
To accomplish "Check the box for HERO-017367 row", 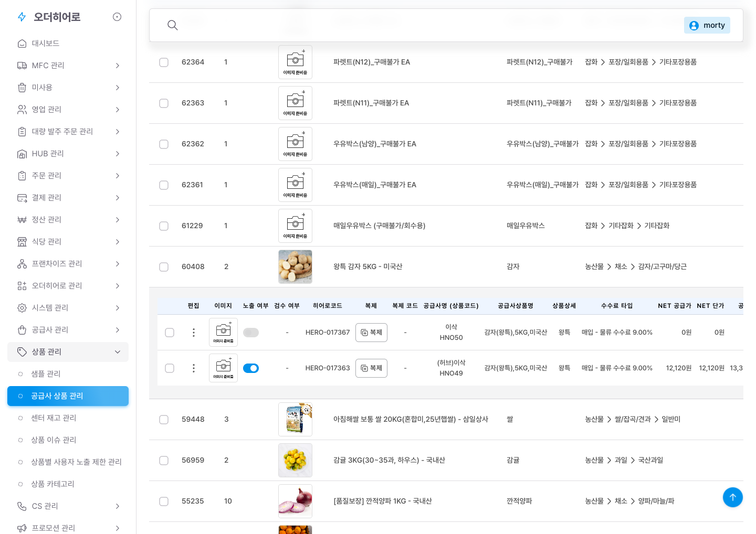I will click(170, 333).
